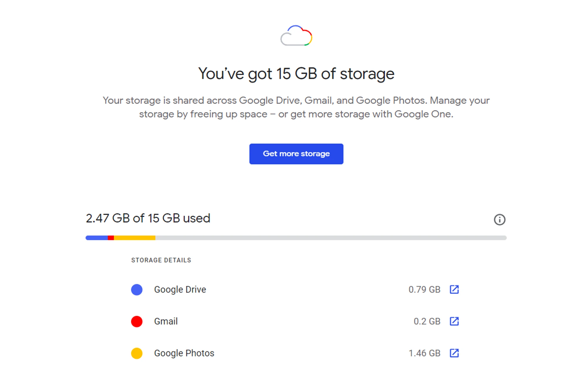Select the Gmail row label
This screenshot has height=381, width=588.
166,321
